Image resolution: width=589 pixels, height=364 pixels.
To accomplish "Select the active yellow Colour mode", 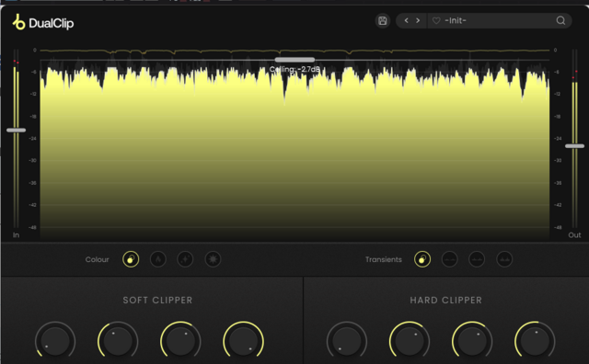I will coord(131,259).
